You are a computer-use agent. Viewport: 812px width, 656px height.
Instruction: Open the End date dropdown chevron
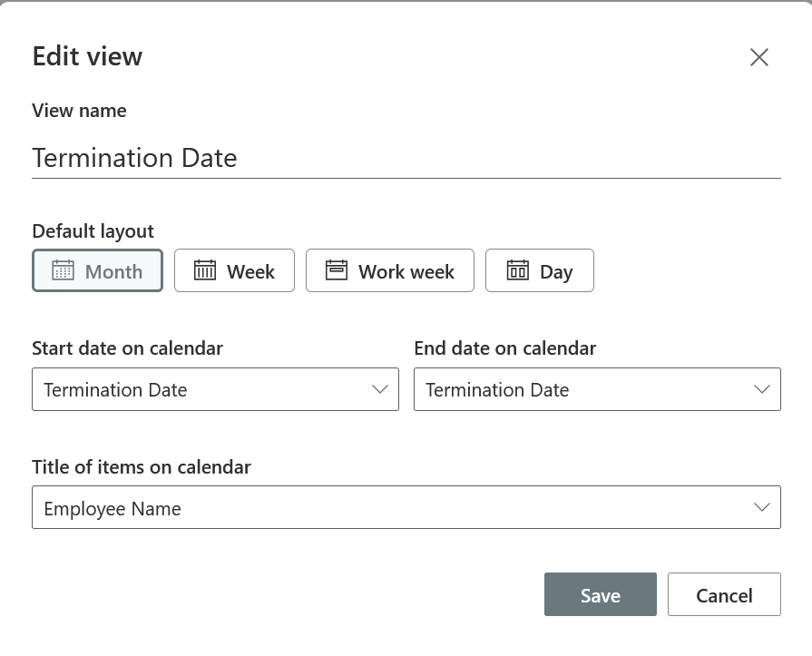pyautogui.click(x=762, y=388)
